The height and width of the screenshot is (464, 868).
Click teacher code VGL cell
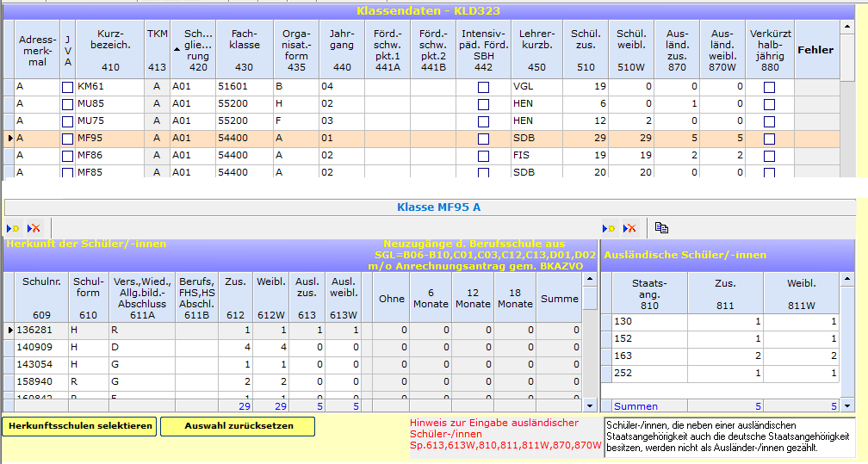536,86
